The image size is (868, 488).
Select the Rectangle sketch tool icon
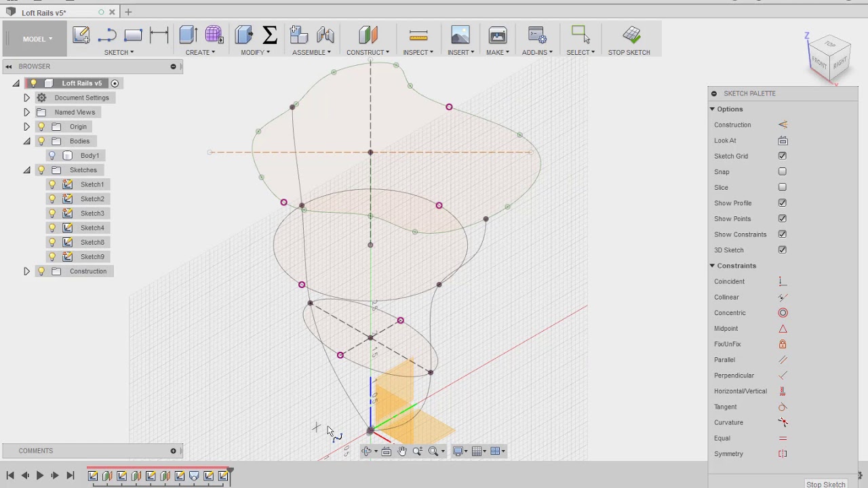tap(133, 35)
